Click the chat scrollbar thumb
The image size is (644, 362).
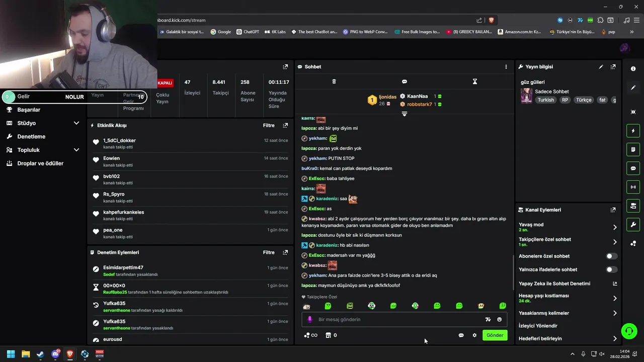513,271
